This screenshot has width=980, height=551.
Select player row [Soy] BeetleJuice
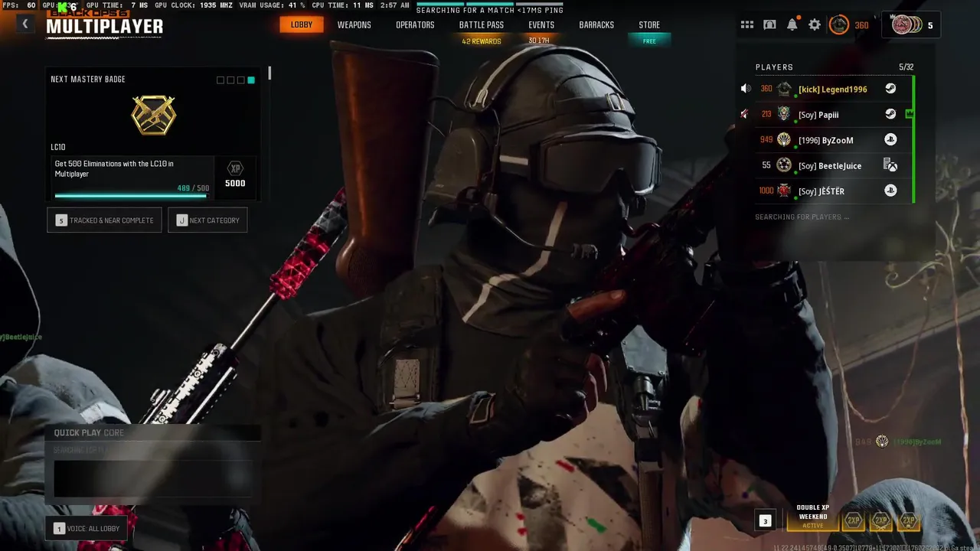coord(835,165)
